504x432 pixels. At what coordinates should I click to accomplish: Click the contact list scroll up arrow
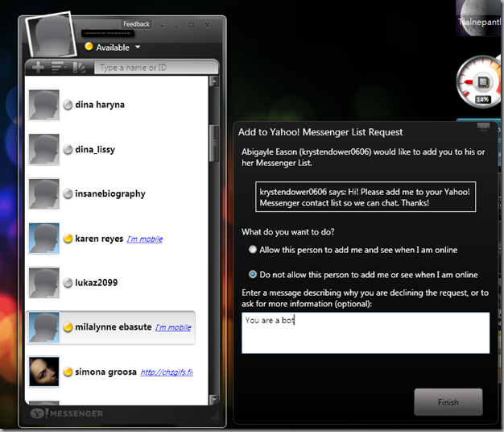pos(213,81)
